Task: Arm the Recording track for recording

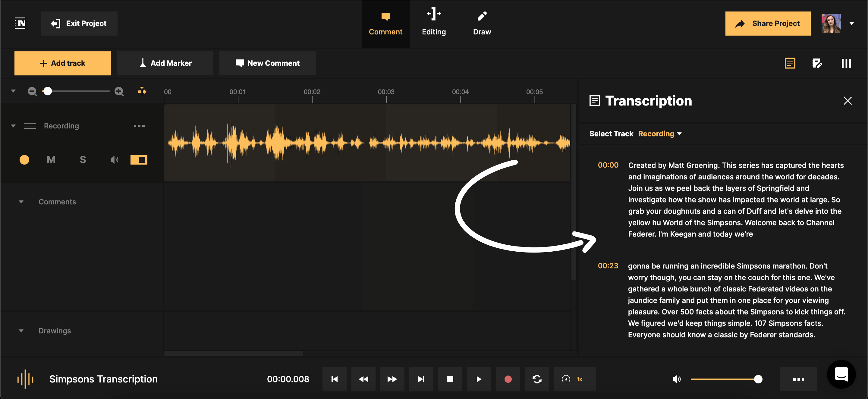Action: pyautogui.click(x=24, y=160)
